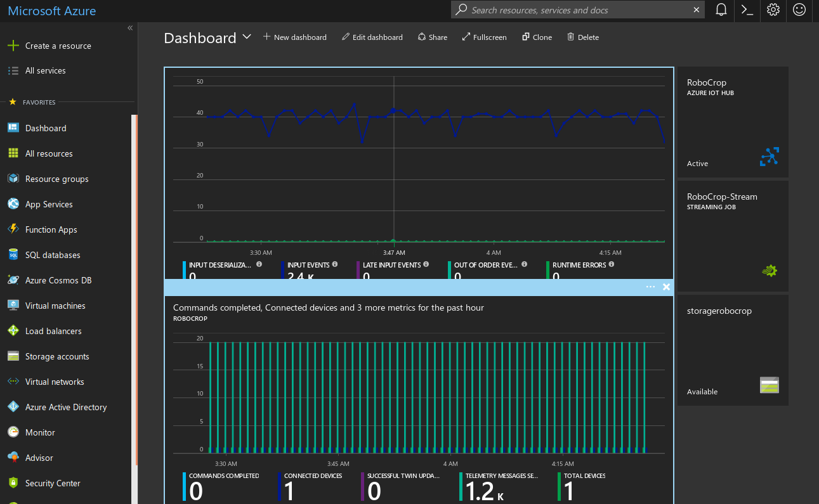Open the tile's ellipsis more options
819x504 pixels.
[650, 287]
